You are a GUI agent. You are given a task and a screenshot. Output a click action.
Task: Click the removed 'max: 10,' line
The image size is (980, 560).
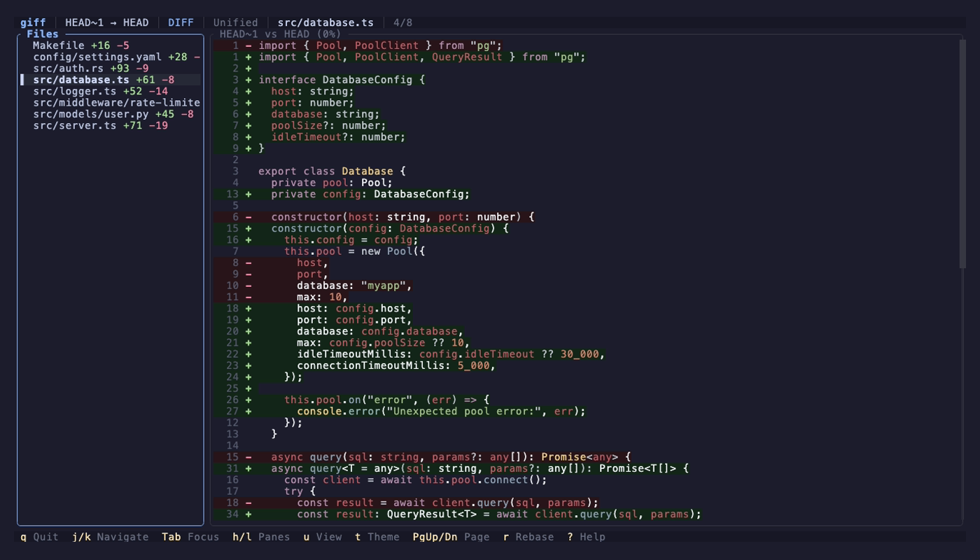click(322, 297)
